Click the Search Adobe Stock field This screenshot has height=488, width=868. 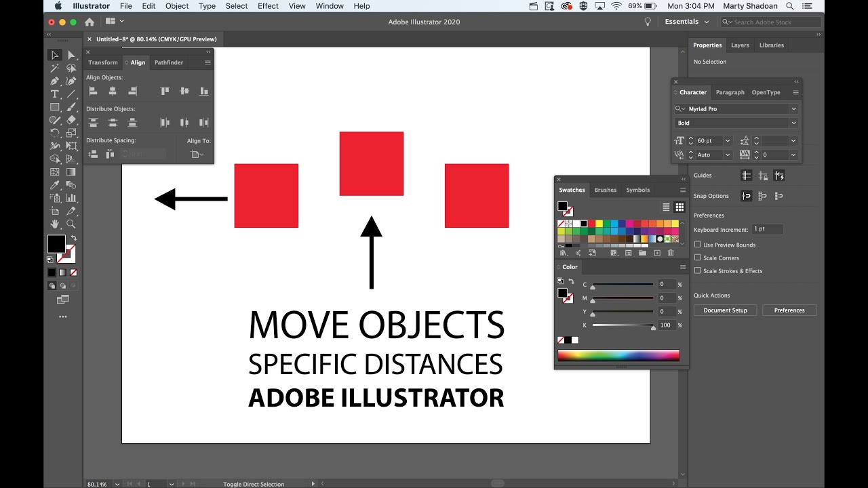point(770,22)
